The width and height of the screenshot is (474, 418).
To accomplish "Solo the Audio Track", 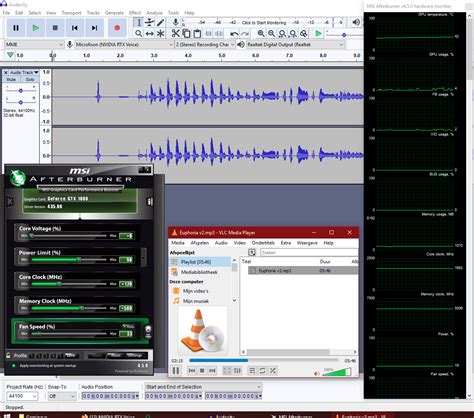I will click(30, 79).
